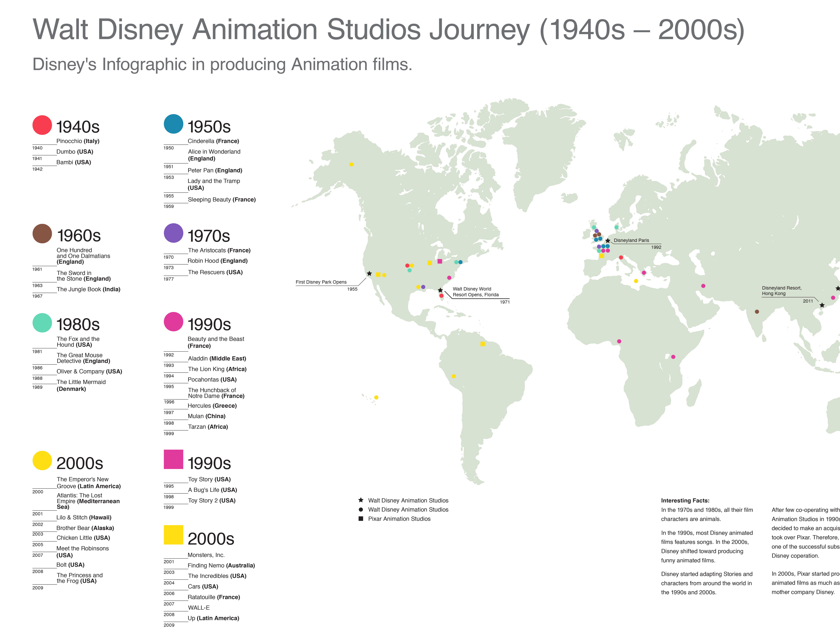Click the red dot in Italy
This screenshot has height=630, width=840.
pyautogui.click(x=621, y=257)
